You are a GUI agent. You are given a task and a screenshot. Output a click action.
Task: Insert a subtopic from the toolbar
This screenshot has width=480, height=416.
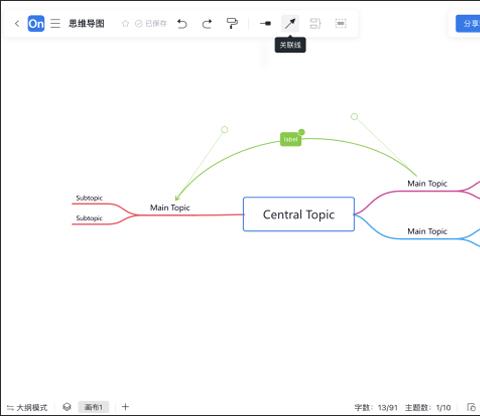[265, 24]
